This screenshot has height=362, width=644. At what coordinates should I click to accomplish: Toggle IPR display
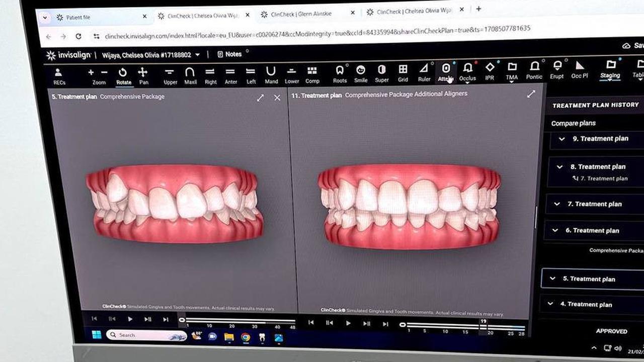(490, 72)
